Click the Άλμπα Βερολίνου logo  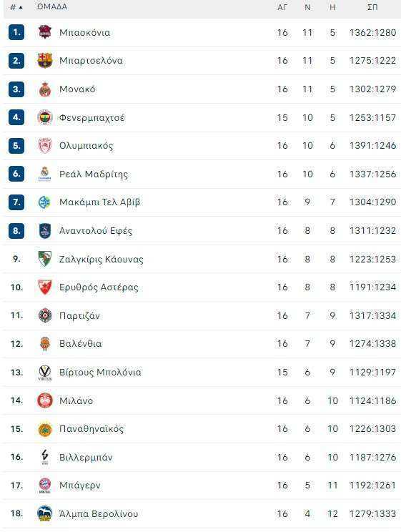point(45,513)
